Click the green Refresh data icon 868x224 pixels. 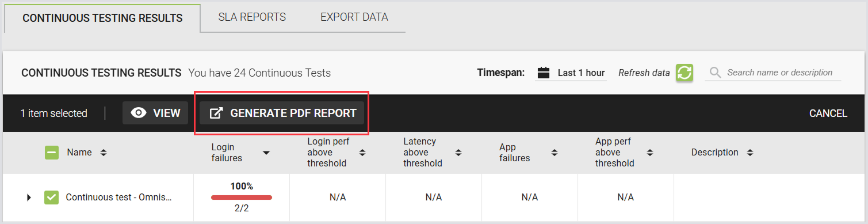coord(684,73)
